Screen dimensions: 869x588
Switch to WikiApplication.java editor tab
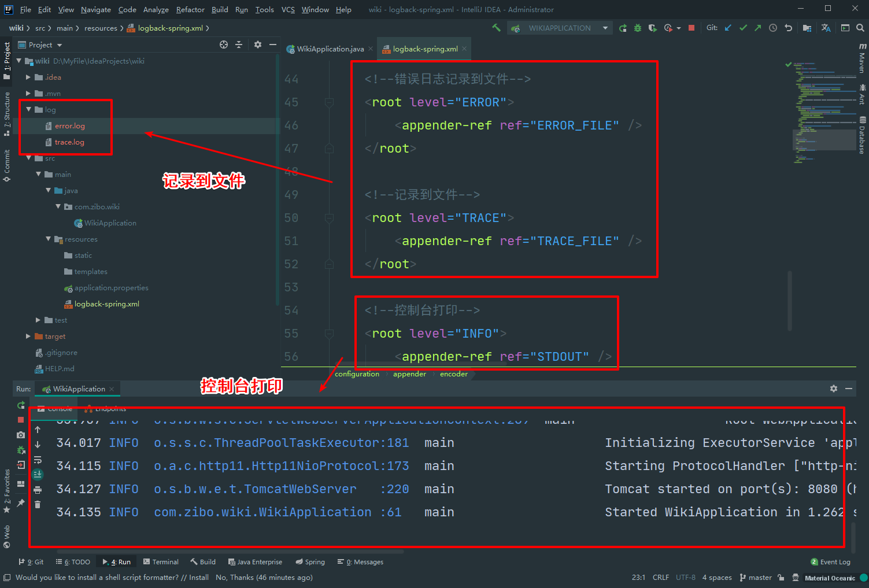pyautogui.click(x=330, y=49)
